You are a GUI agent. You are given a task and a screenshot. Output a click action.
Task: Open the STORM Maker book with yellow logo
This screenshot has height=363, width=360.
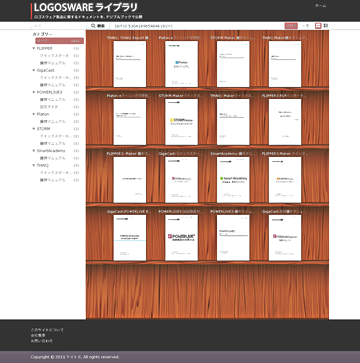[181, 122]
